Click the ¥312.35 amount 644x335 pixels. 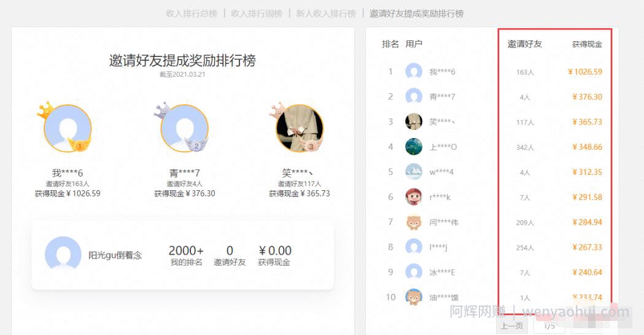coord(588,172)
